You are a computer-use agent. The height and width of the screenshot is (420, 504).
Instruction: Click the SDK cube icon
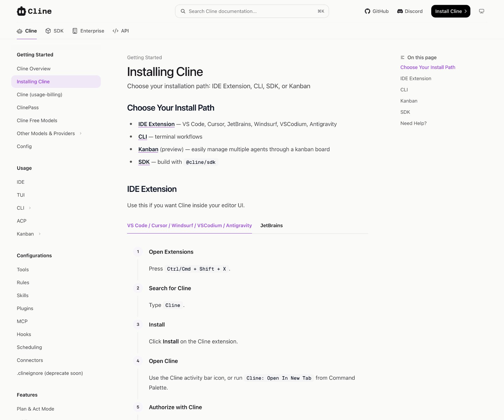tap(48, 31)
